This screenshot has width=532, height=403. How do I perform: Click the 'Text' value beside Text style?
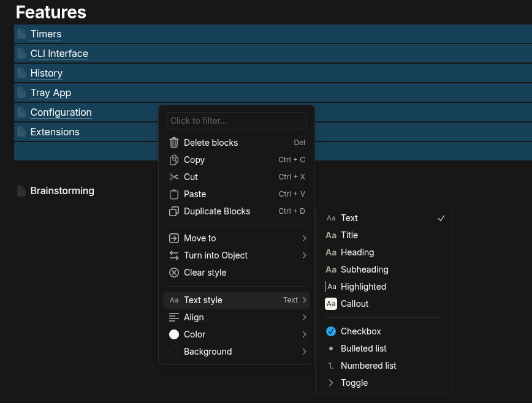tap(291, 300)
